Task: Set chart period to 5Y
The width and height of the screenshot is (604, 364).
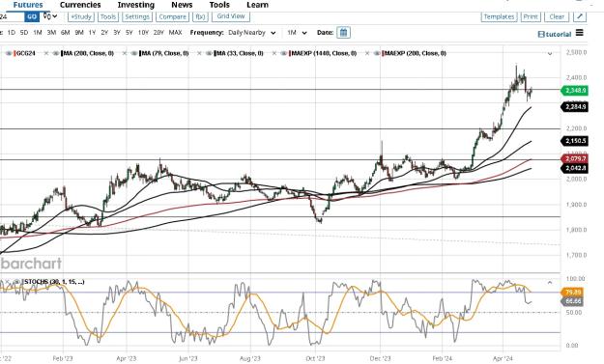Action: click(129, 33)
